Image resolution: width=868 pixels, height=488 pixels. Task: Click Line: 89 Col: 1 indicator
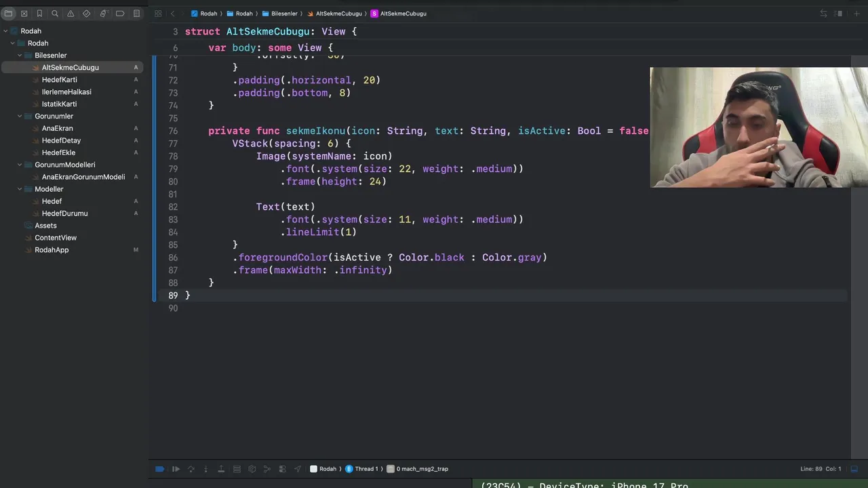point(821,469)
